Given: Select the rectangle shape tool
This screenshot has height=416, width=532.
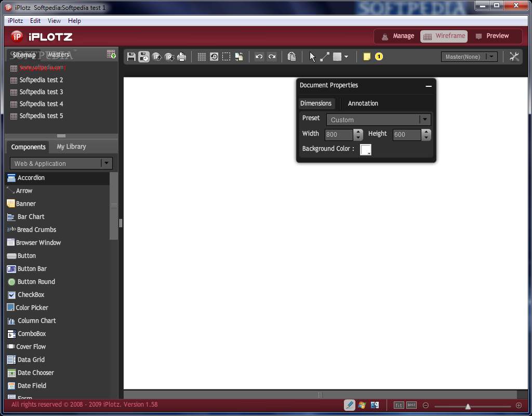Looking at the screenshot, I should tap(337, 57).
